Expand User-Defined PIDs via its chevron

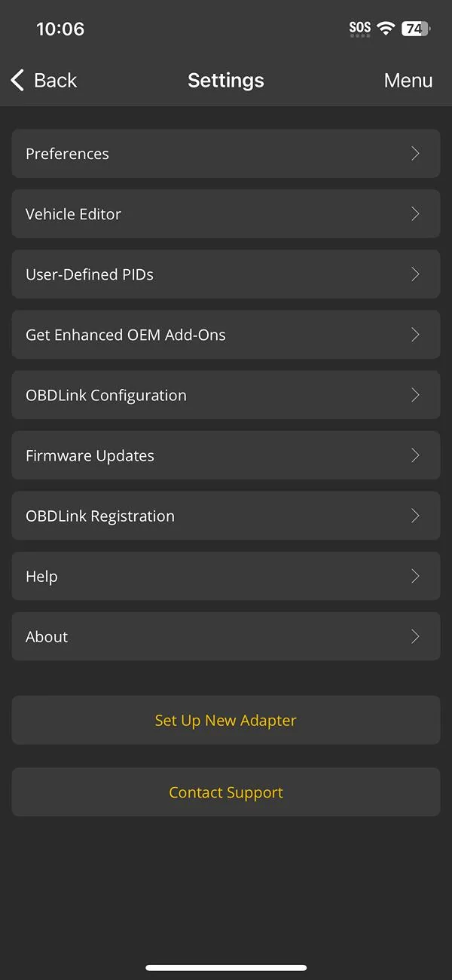[415, 274]
